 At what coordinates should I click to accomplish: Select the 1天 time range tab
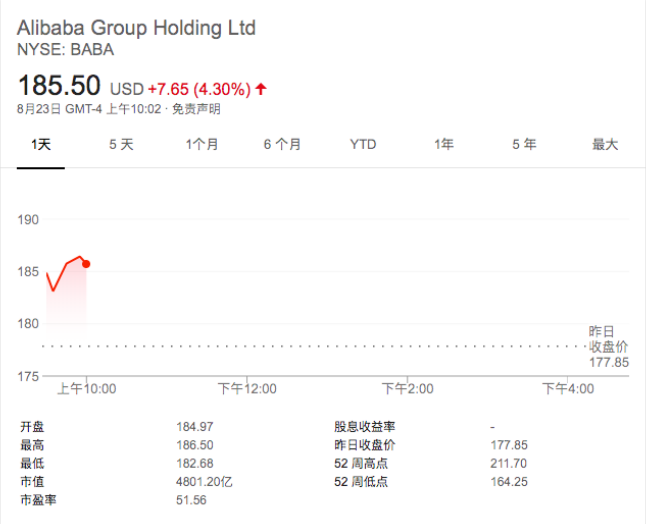41,145
